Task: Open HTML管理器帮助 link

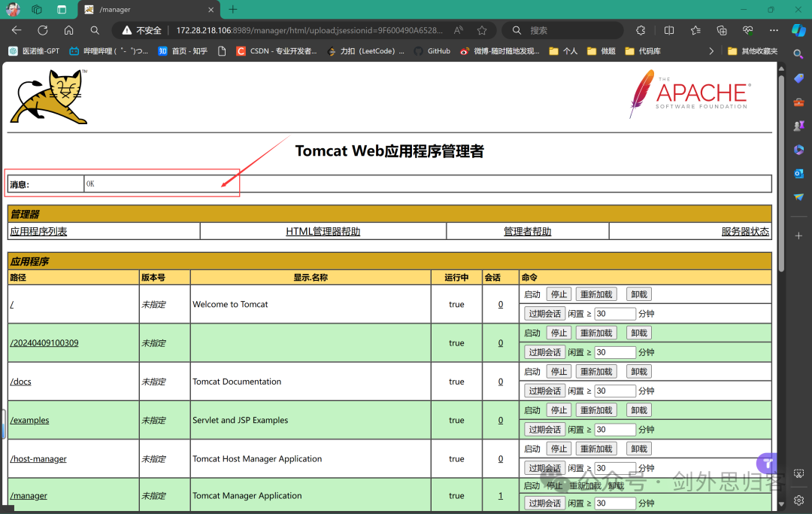Action: click(323, 232)
